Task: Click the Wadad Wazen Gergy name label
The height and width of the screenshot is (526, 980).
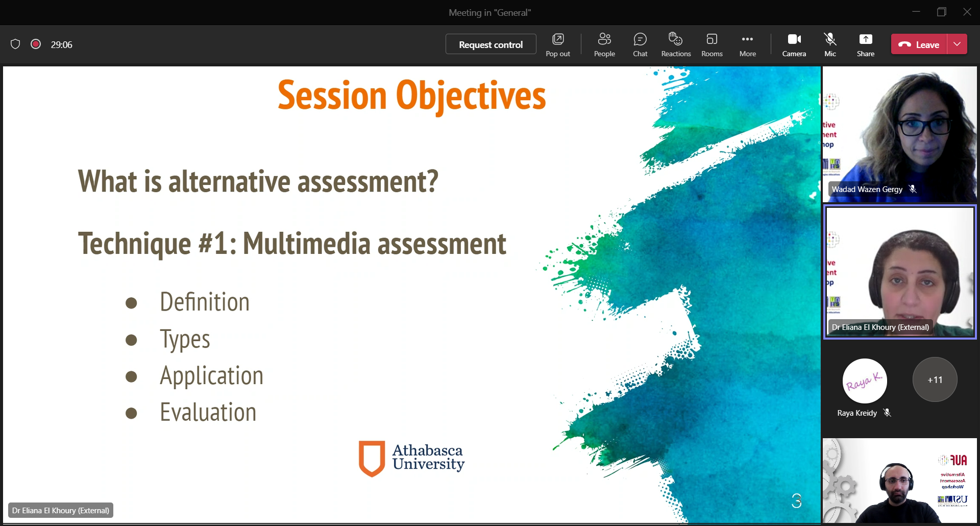Action: pyautogui.click(x=867, y=189)
